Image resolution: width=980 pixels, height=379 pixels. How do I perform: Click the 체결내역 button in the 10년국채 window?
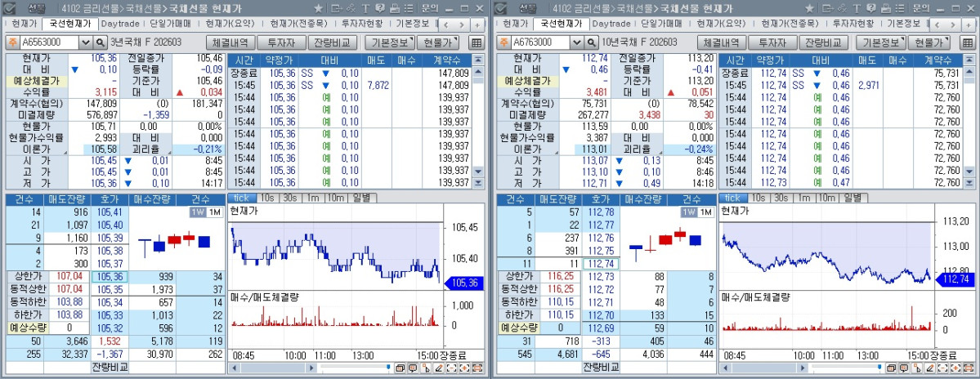click(x=721, y=42)
